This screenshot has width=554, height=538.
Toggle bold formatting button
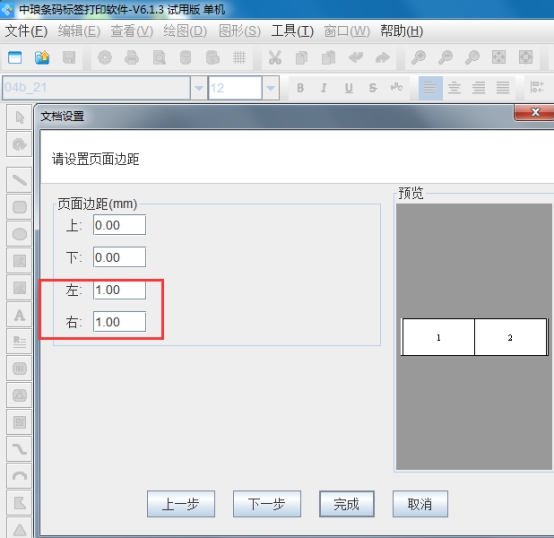click(300, 88)
